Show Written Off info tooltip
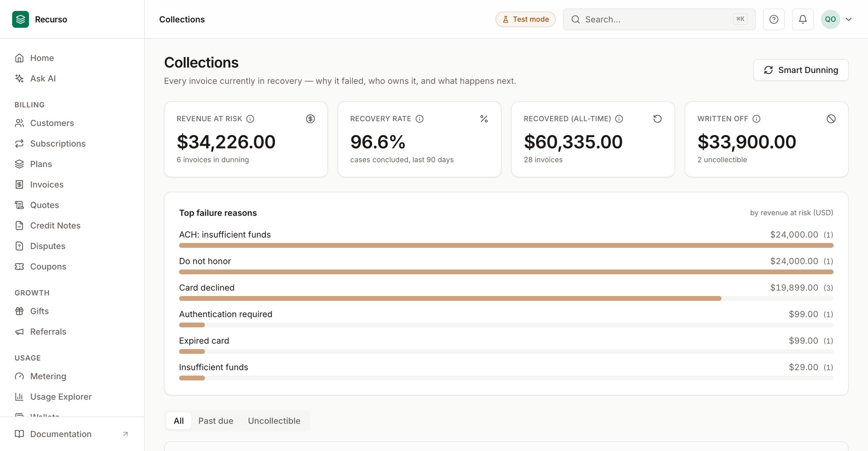 (756, 119)
